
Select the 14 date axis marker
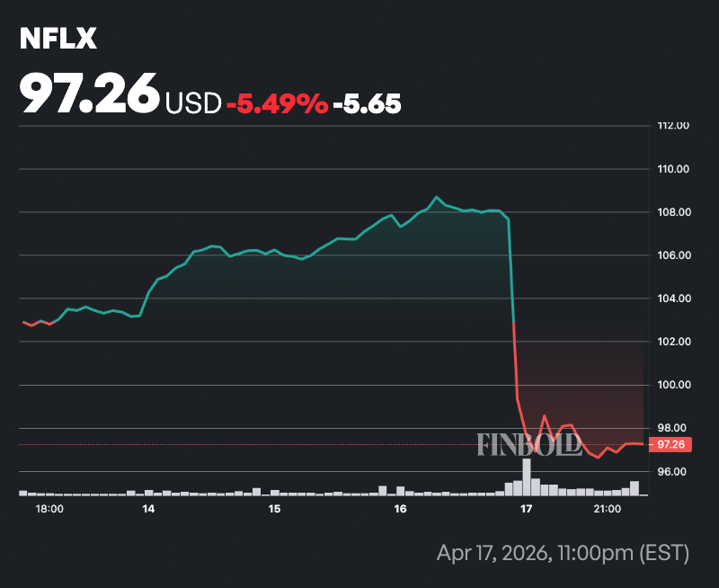(x=148, y=509)
